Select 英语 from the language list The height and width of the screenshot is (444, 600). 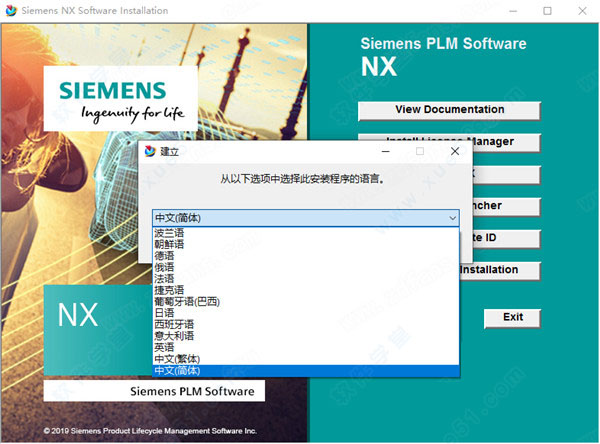click(x=165, y=347)
